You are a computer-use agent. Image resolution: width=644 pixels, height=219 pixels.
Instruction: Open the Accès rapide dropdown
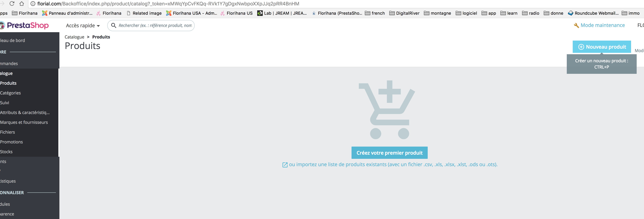click(x=83, y=26)
